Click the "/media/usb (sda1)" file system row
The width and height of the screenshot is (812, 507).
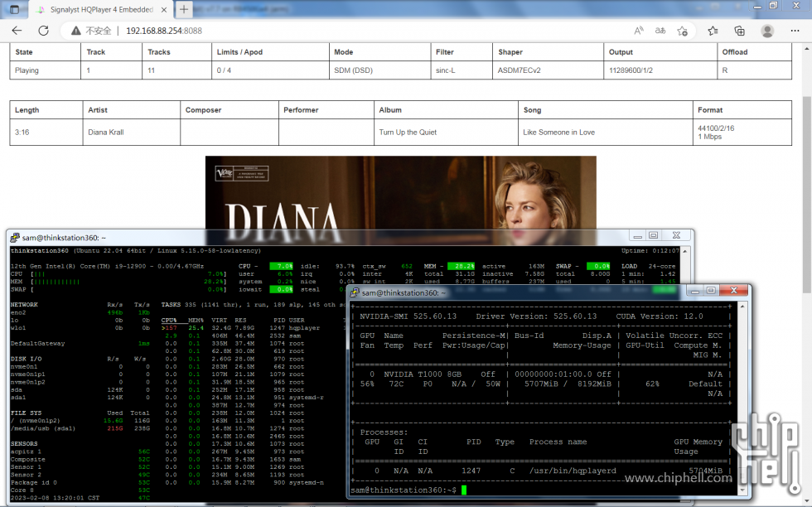(x=80, y=428)
